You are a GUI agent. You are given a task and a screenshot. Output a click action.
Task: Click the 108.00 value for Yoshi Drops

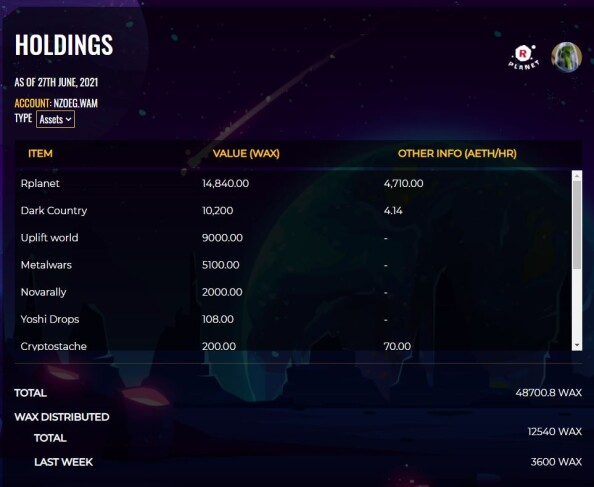pyautogui.click(x=218, y=319)
